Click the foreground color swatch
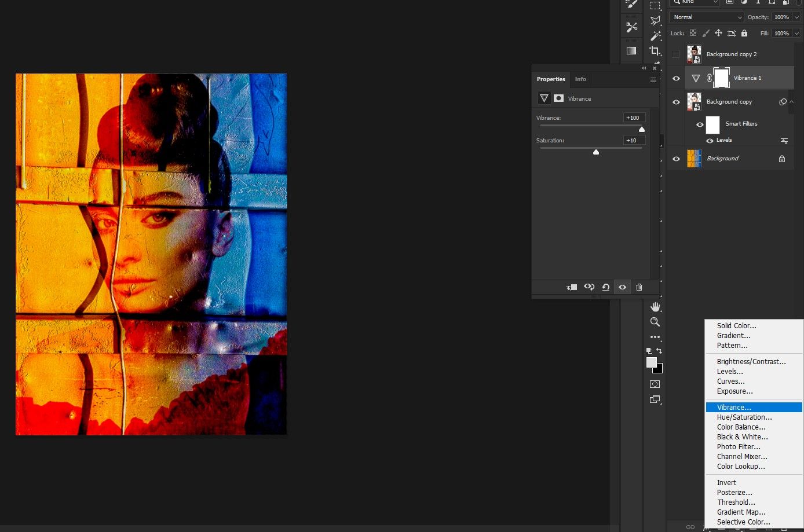 (x=652, y=363)
